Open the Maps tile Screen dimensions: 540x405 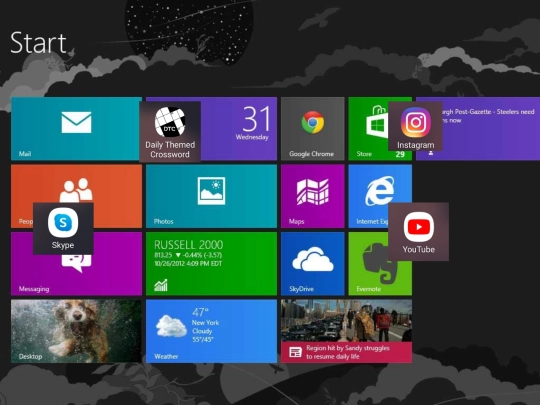click(312, 196)
